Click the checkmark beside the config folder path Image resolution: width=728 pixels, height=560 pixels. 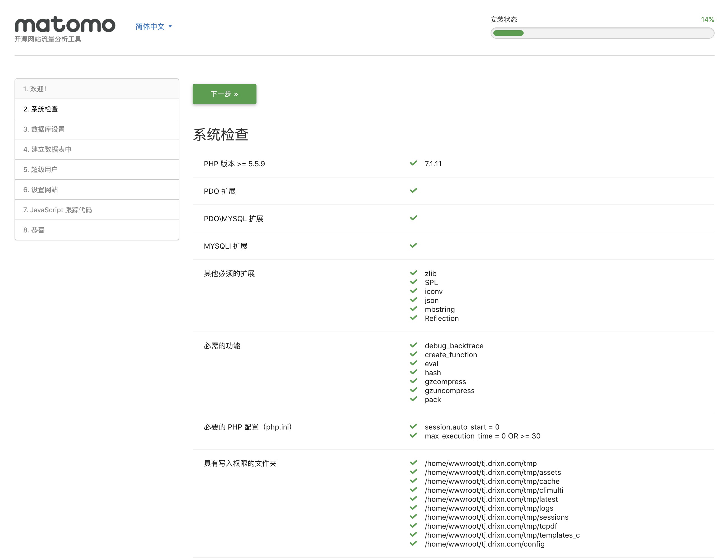coord(413,544)
